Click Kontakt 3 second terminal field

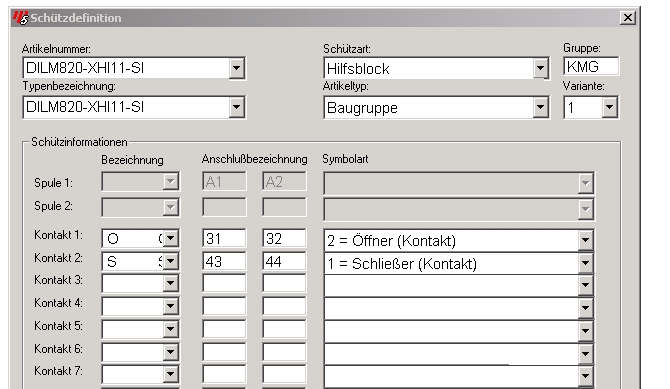[284, 283]
